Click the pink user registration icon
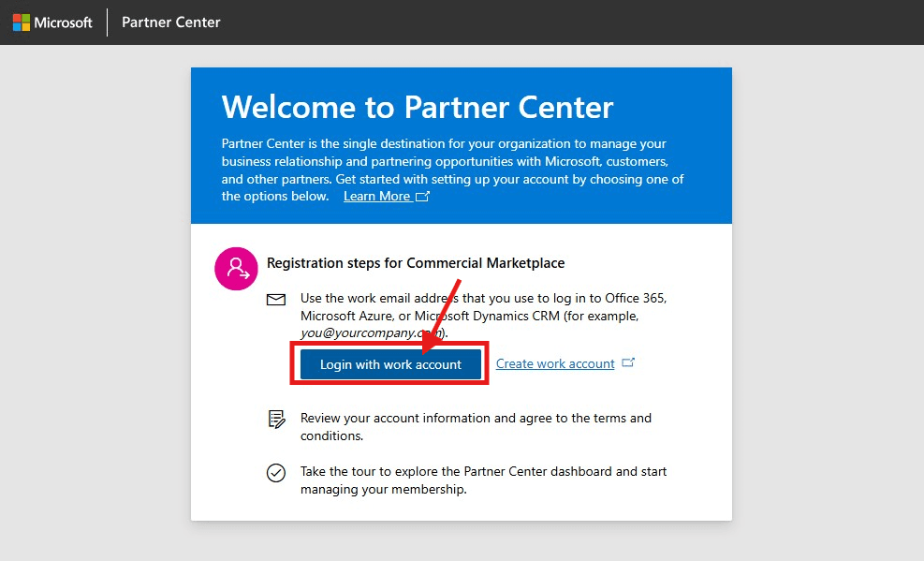This screenshot has width=924, height=561. 237,269
